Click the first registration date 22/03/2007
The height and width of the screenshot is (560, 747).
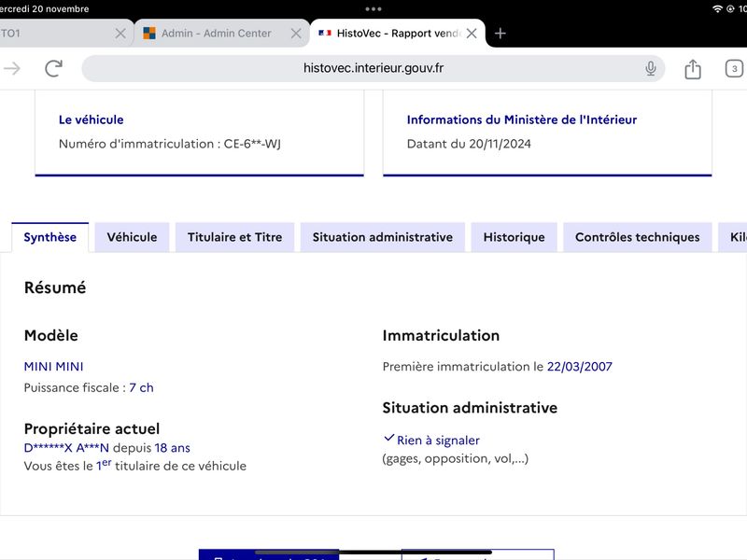click(579, 367)
